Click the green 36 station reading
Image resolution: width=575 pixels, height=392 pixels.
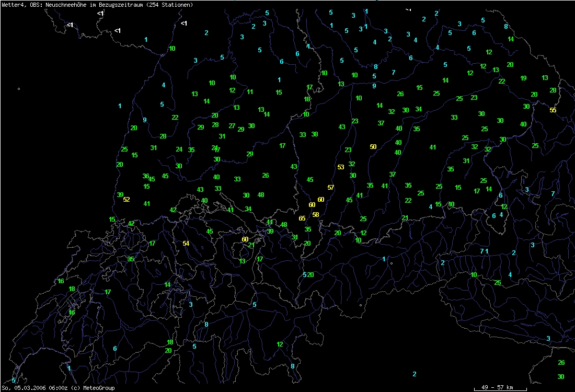(x=146, y=176)
